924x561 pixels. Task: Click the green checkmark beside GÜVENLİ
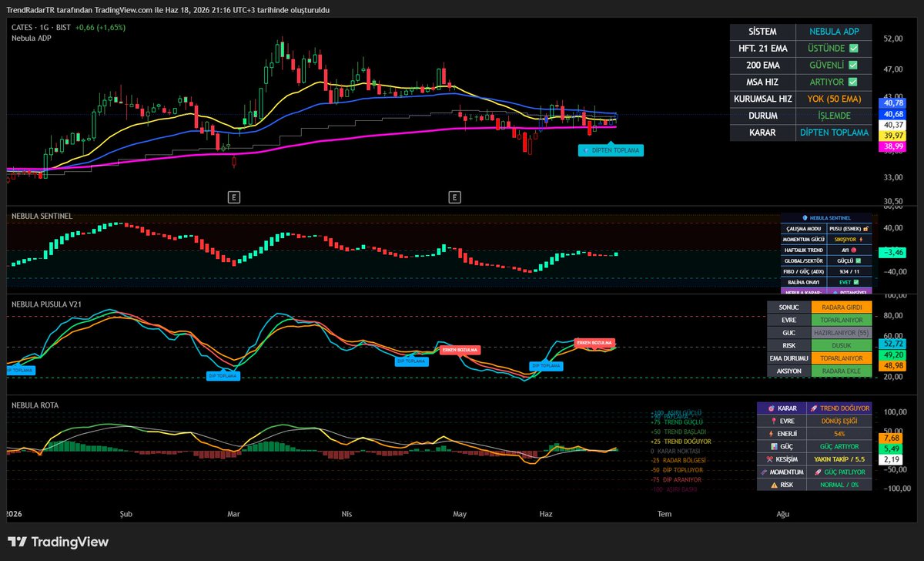tap(852, 65)
